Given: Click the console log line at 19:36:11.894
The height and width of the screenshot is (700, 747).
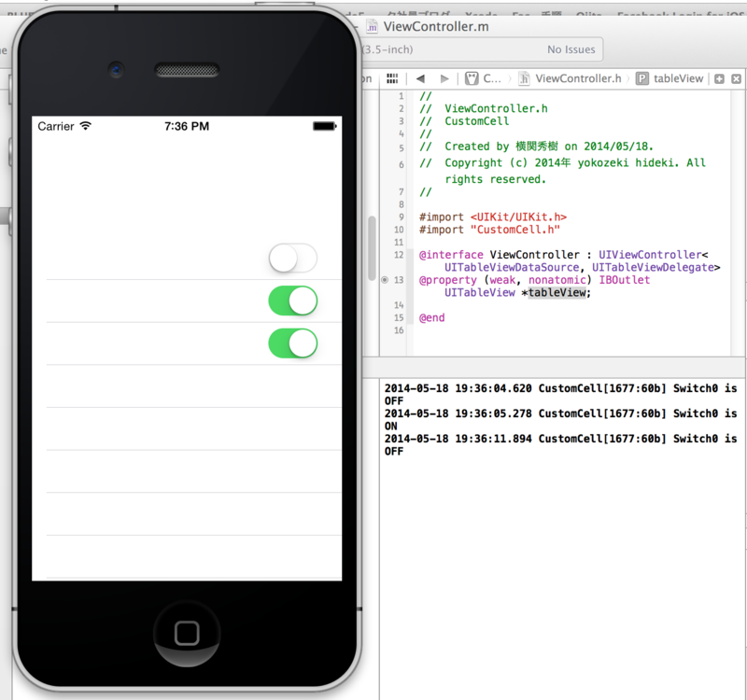Looking at the screenshot, I should point(561,445).
